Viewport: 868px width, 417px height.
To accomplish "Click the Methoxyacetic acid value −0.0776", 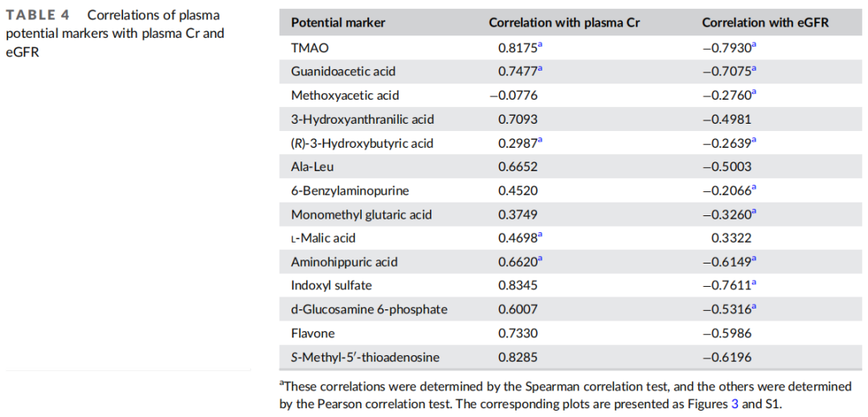I will click(514, 96).
